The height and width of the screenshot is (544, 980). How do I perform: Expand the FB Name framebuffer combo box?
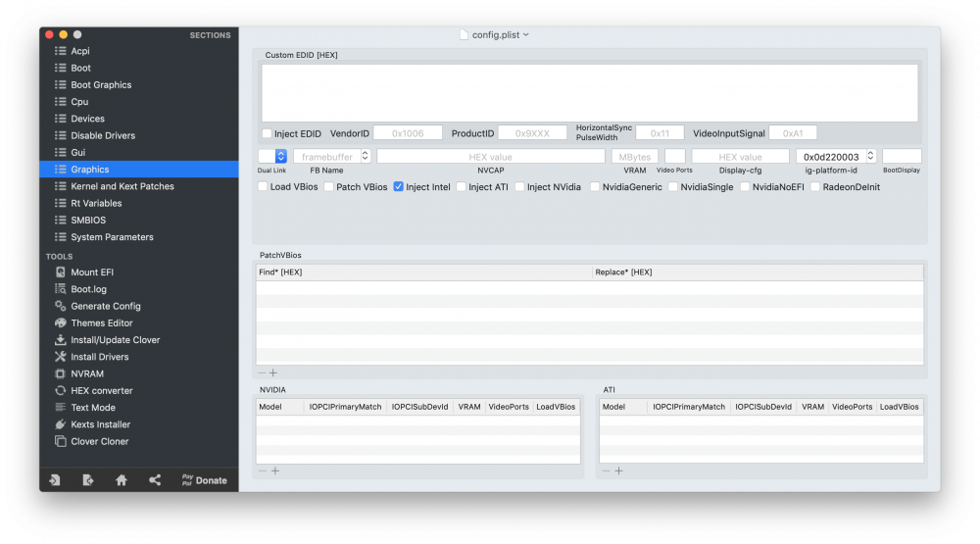[x=366, y=156]
